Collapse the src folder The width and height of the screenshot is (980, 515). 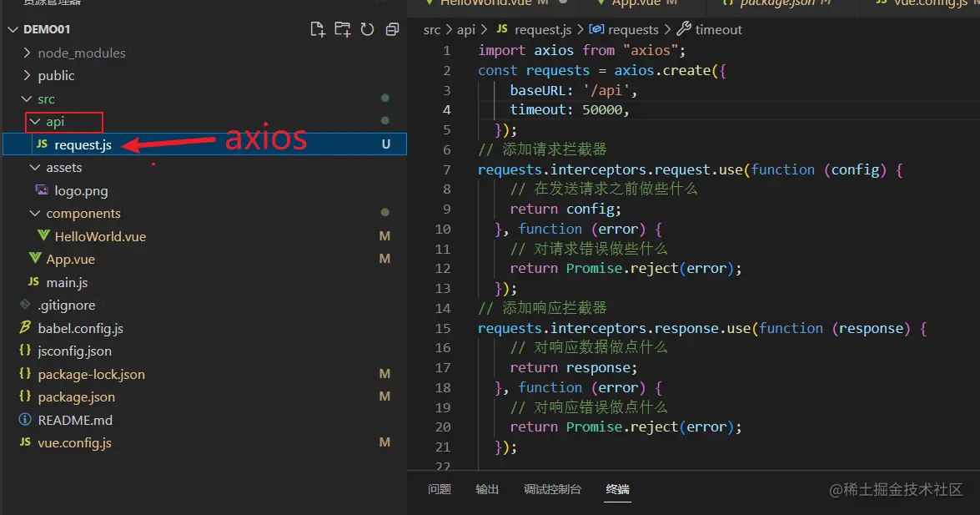[27, 98]
